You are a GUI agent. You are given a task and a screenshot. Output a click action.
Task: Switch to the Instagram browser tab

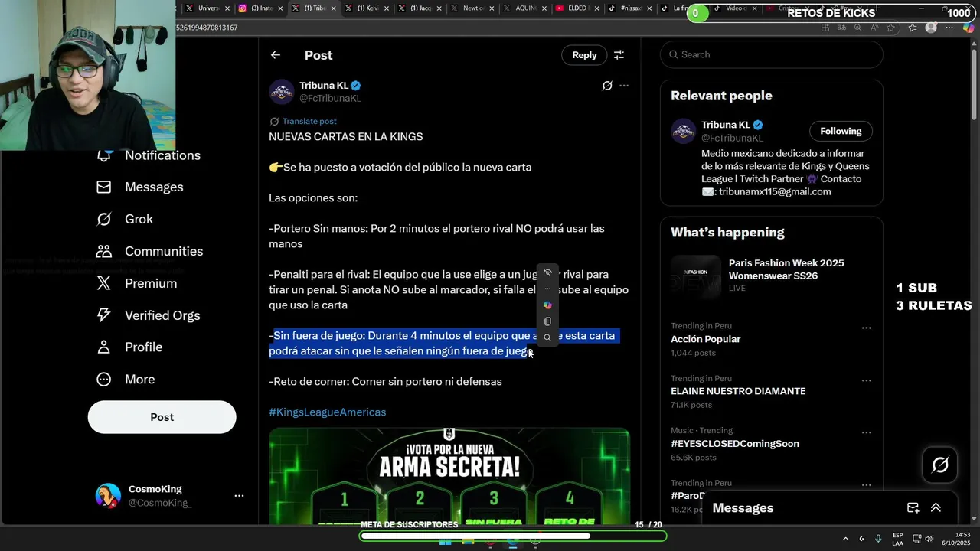pos(260,8)
